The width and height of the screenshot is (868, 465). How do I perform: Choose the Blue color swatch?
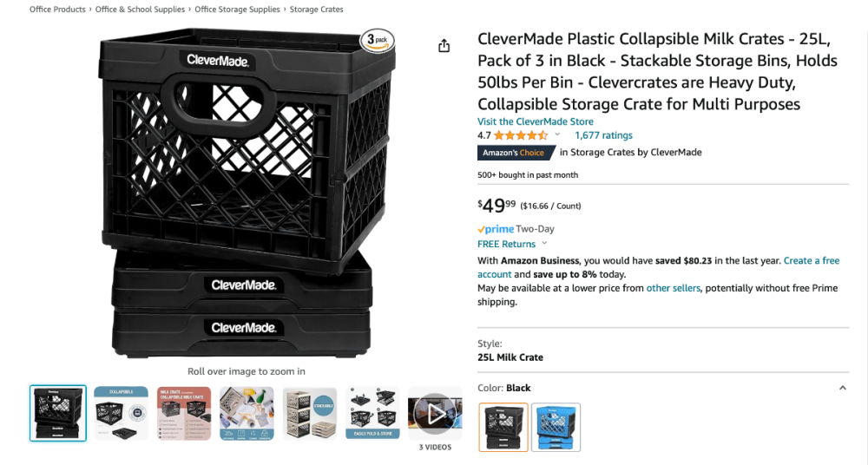click(556, 427)
